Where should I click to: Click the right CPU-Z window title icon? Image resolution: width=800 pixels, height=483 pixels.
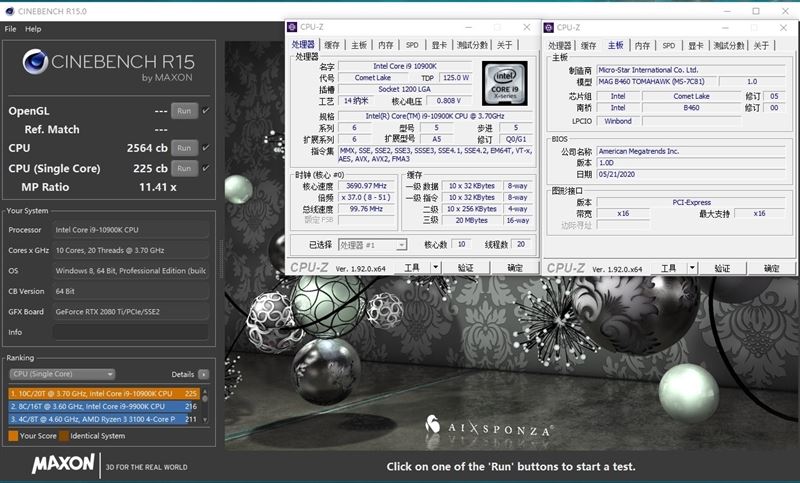pos(548,27)
